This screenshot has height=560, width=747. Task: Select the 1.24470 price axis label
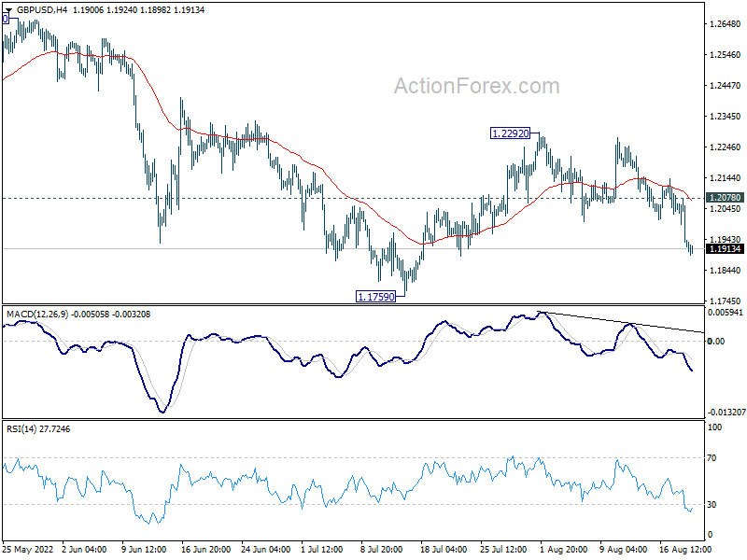tap(726, 86)
